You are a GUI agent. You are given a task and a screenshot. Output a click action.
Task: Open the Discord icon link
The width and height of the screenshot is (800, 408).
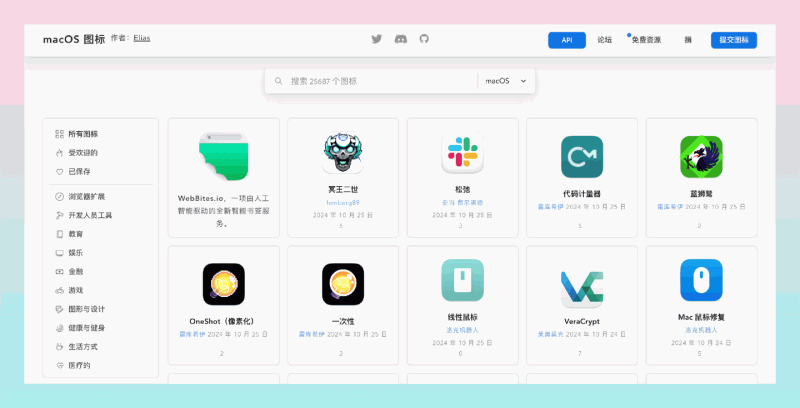click(401, 39)
